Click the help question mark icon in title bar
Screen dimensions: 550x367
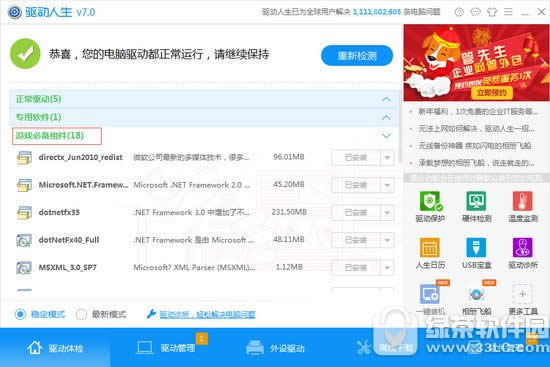(459, 12)
